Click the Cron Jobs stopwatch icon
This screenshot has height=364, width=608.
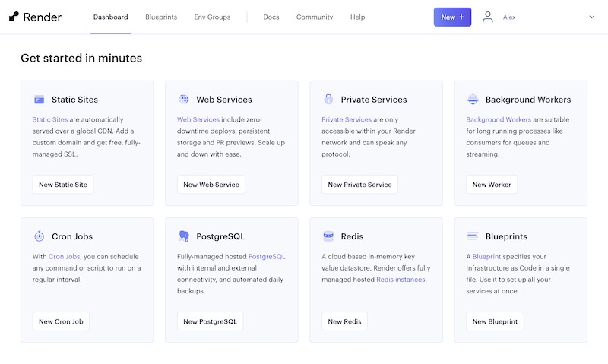click(x=40, y=236)
